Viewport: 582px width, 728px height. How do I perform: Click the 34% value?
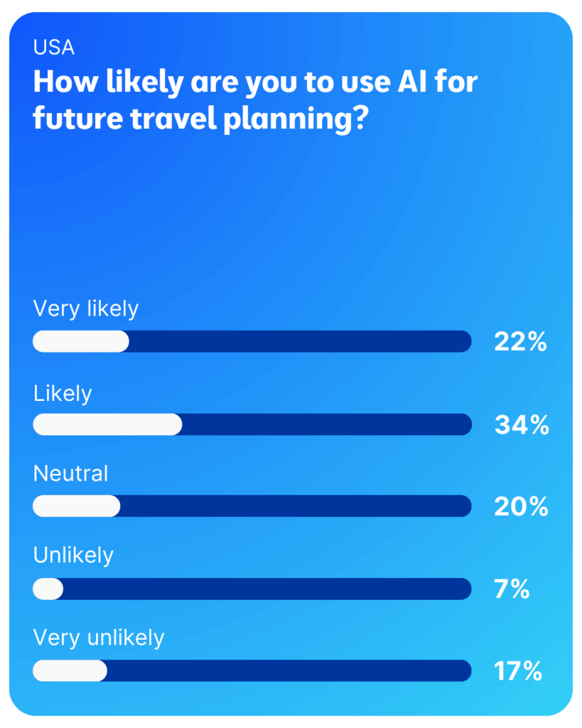coord(522,425)
